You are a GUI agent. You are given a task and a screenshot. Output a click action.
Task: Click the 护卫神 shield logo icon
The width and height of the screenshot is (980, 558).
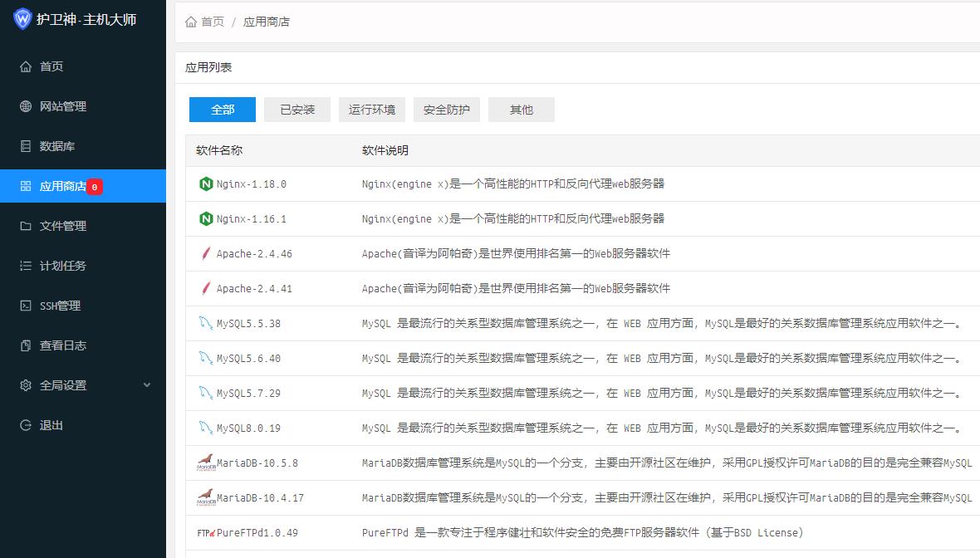tap(22, 19)
